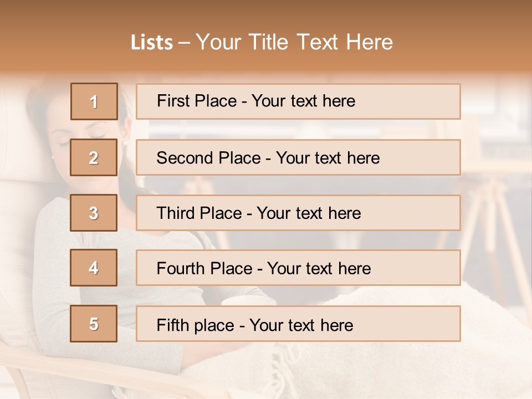
Task: Select the 'Your Title Text Here' title text
Action: coord(294,42)
